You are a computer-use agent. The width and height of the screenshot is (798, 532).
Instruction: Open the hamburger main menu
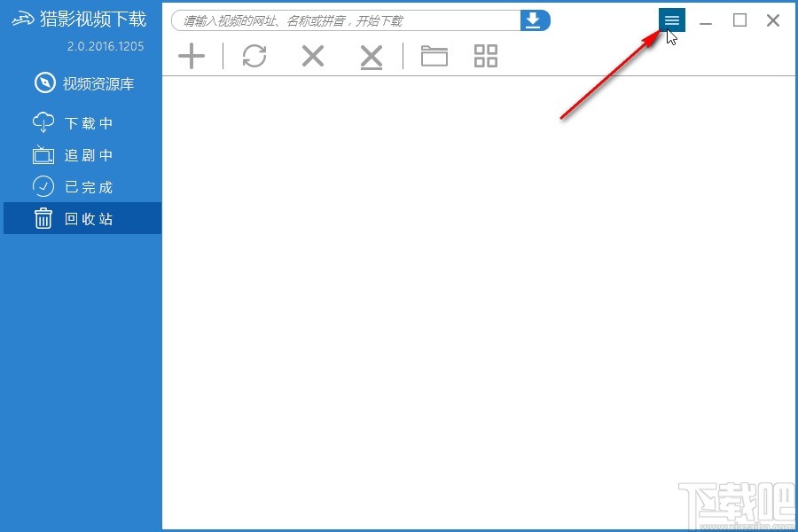point(672,20)
